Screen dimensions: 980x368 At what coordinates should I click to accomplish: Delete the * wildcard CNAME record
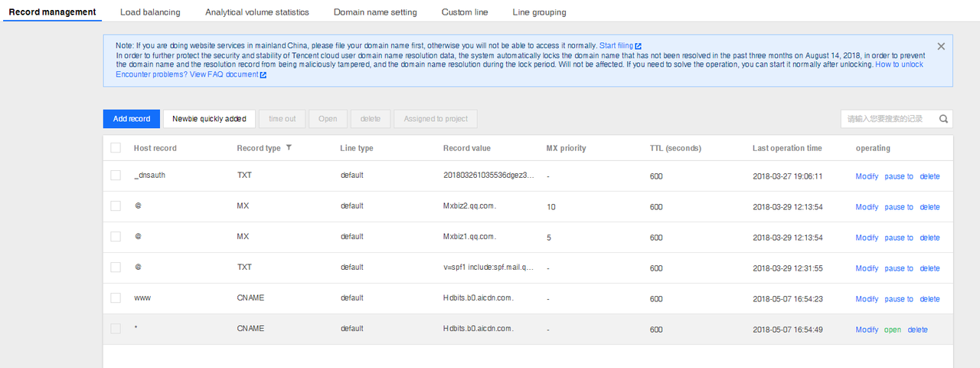tap(917, 330)
